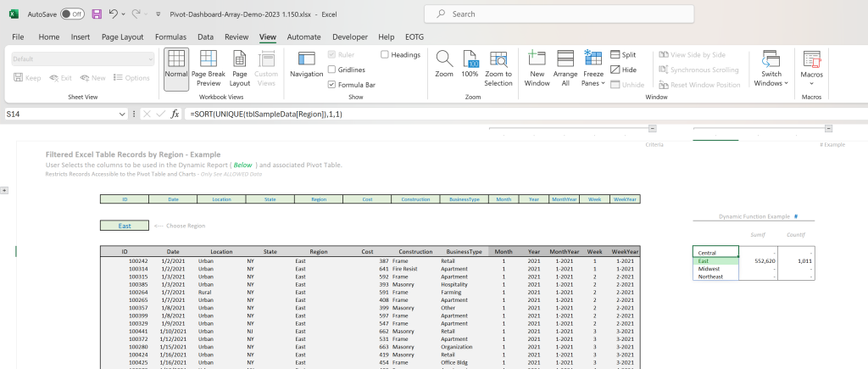Image resolution: width=868 pixels, height=369 pixels.
Task: Open the Sheet View dropdown box
Action: [83, 59]
